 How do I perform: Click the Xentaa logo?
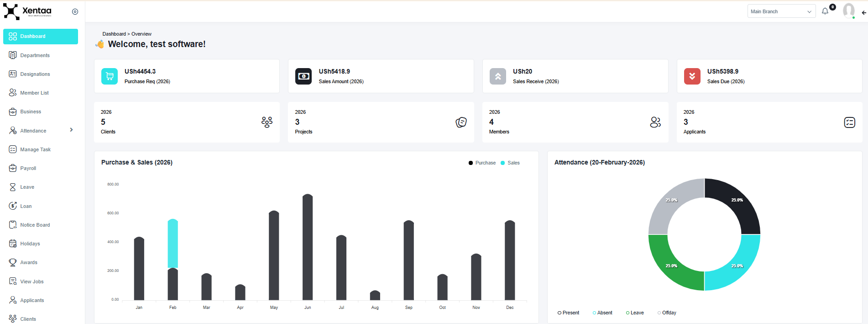27,11
